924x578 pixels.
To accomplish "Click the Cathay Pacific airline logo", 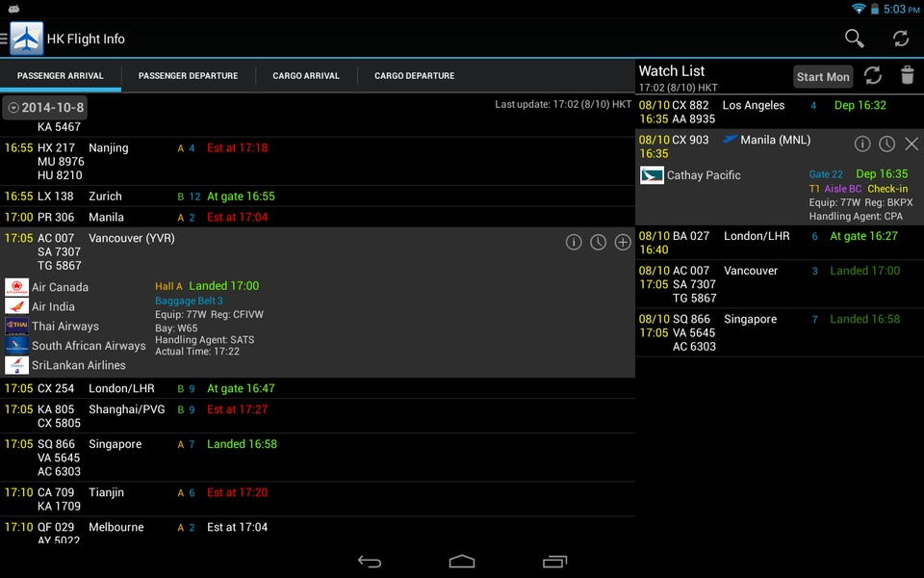I will coord(652,175).
